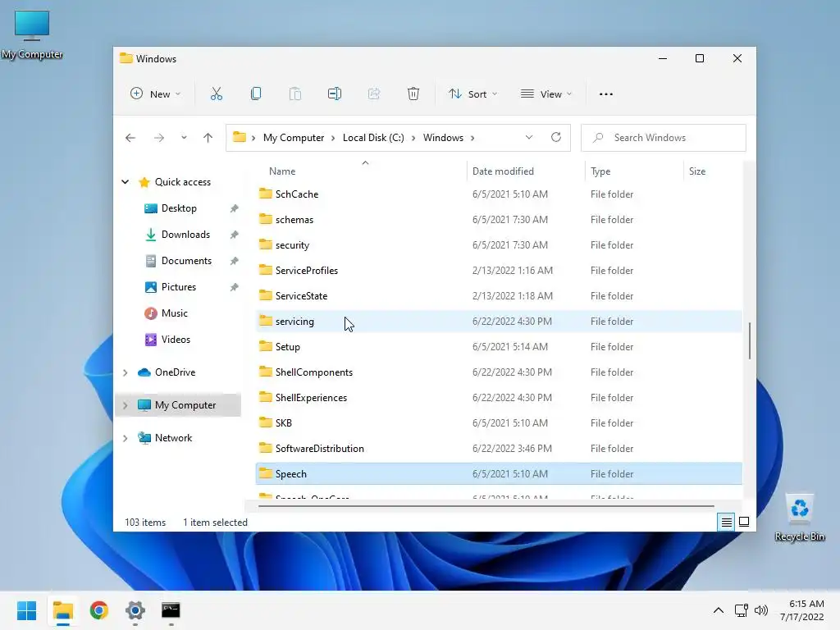
Task: Open the New dropdown menu
Action: tap(155, 94)
